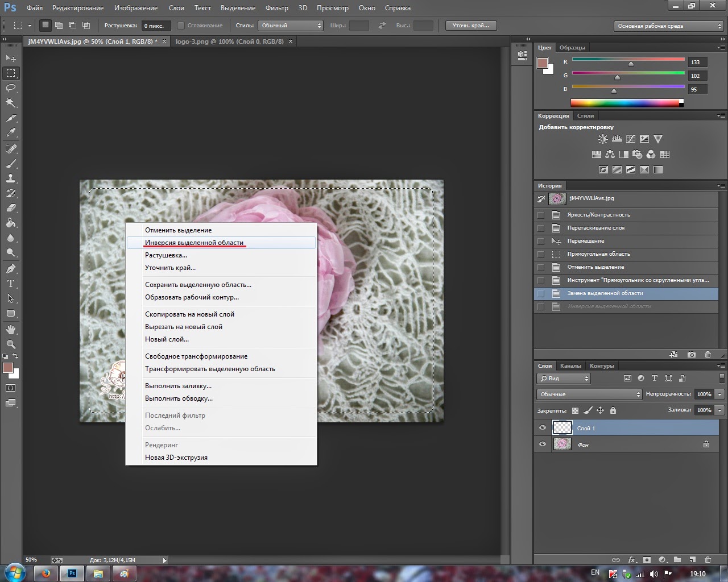Screen dimensions: 728x582
Task: Open the Color panel options menu
Action: click(x=721, y=48)
